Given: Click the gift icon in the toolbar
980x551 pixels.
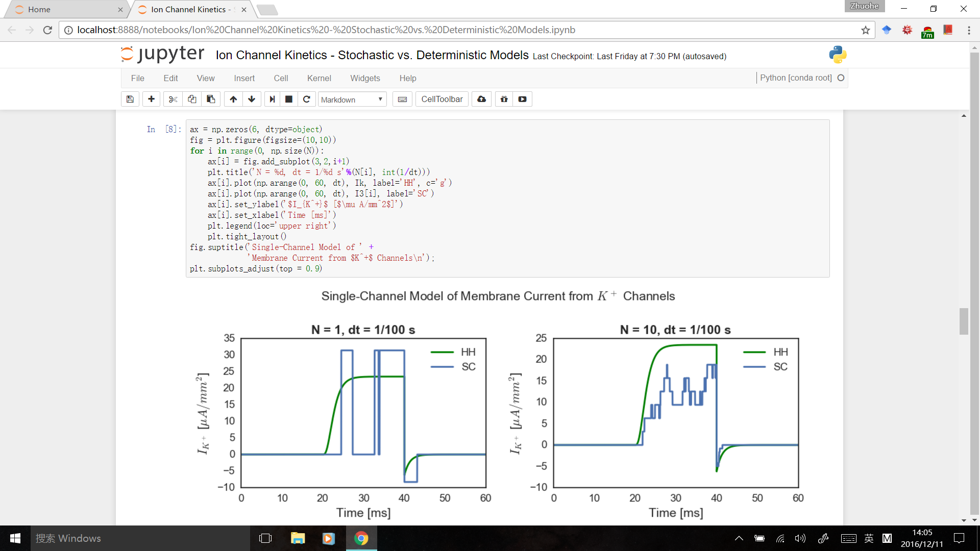Looking at the screenshot, I should 504,99.
